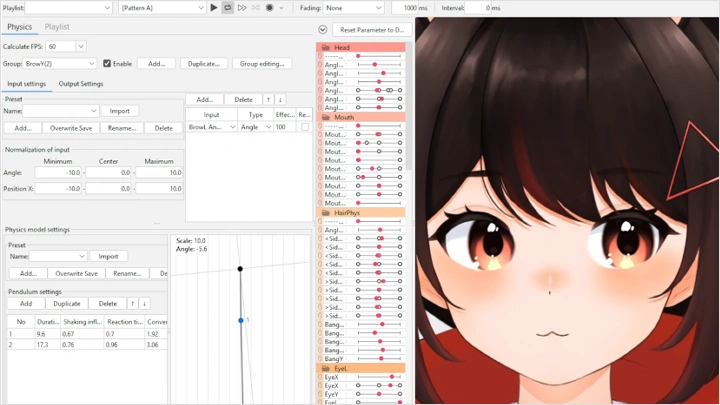This screenshot has height=405, width=720.
Task: Select the Input settings tab
Action: pyautogui.click(x=27, y=84)
